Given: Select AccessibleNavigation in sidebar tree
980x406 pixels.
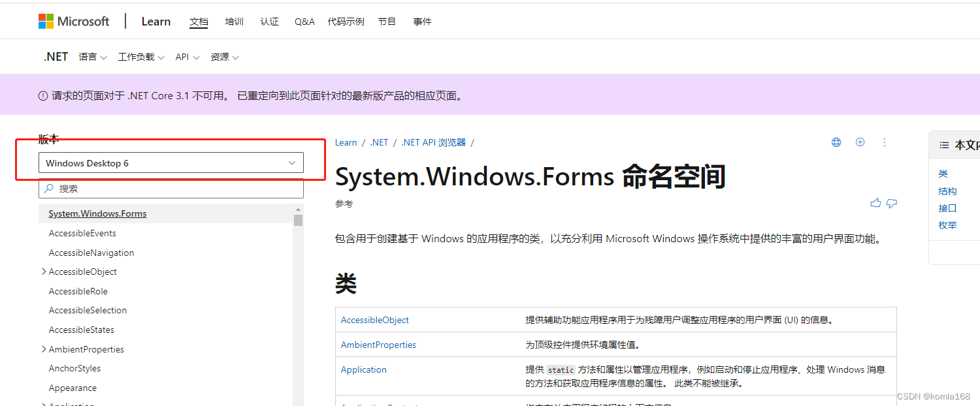Looking at the screenshot, I should pos(91,253).
